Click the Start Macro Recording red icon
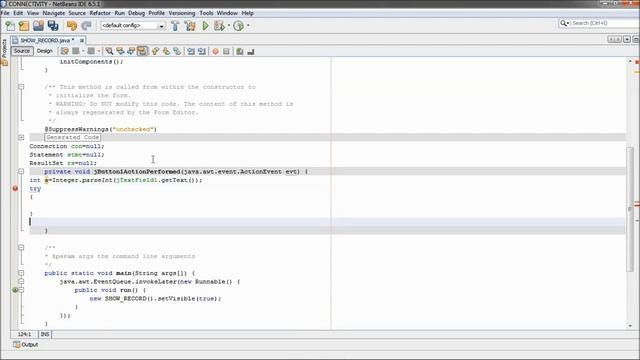 point(215,51)
